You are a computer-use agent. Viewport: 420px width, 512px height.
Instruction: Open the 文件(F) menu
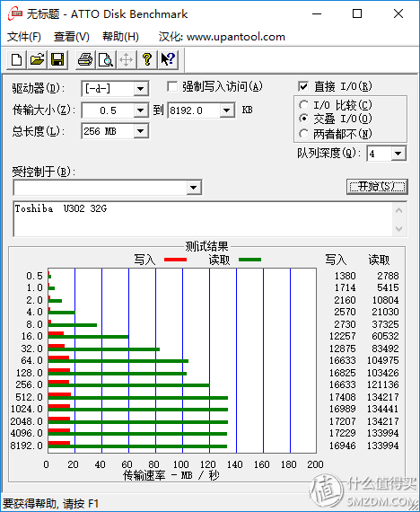click(x=24, y=37)
